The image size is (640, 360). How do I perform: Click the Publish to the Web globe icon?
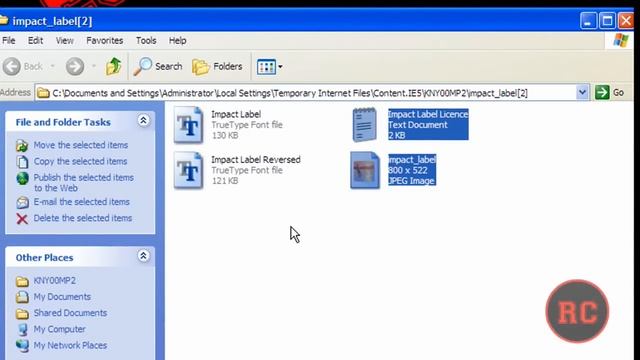[22, 178]
